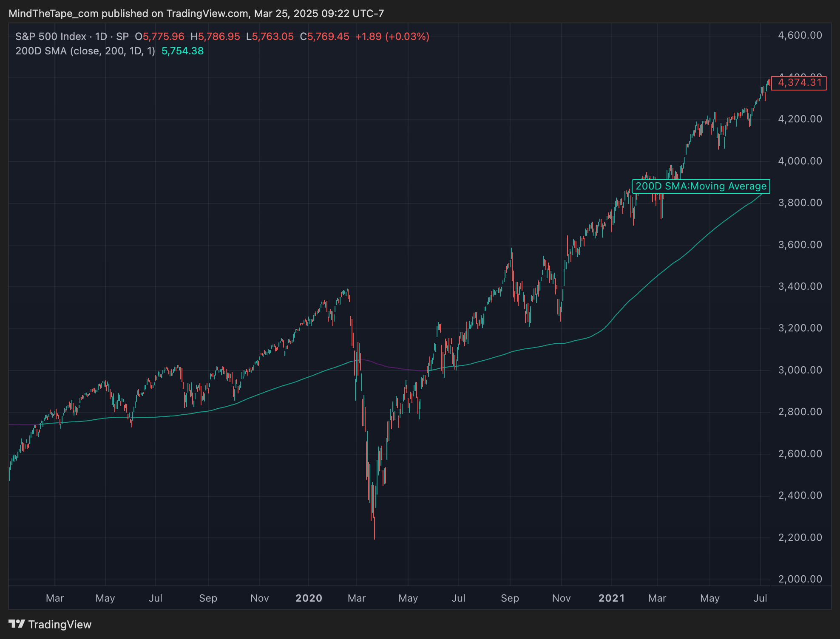Click the 200D SMA:Moving Average label
840x639 pixels.
point(701,186)
